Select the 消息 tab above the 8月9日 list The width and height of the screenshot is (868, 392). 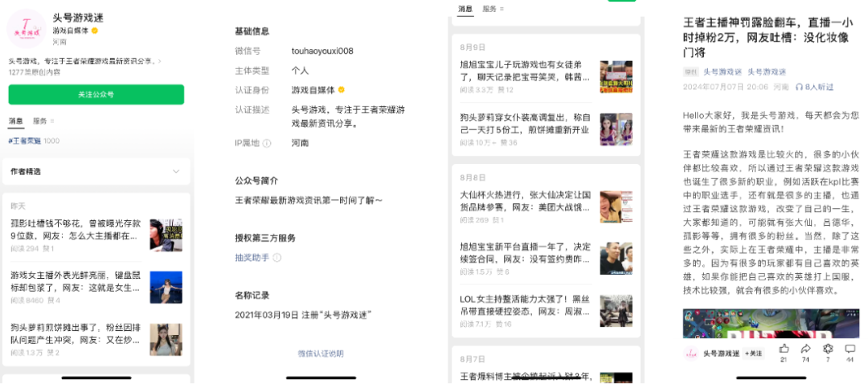[x=465, y=9]
